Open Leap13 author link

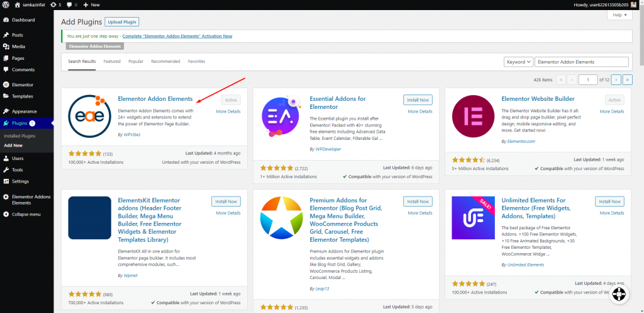pyautogui.click(x=323, y=288)
